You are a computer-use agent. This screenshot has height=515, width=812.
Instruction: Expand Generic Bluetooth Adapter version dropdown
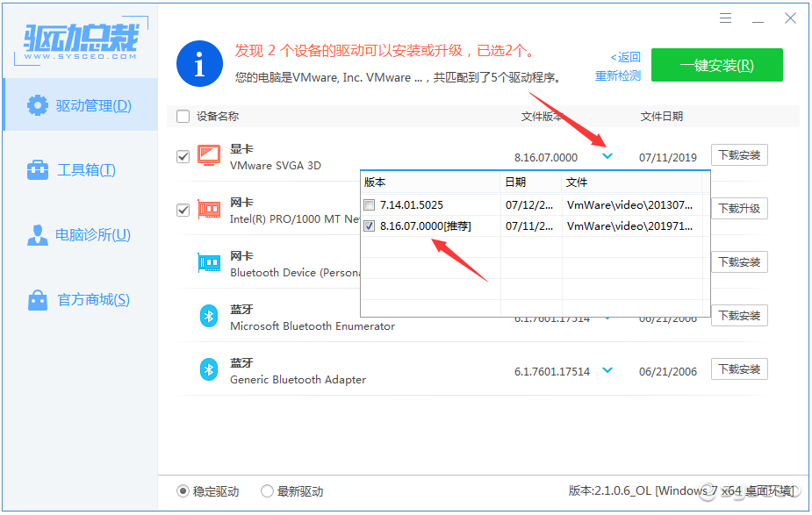[607, 369]
